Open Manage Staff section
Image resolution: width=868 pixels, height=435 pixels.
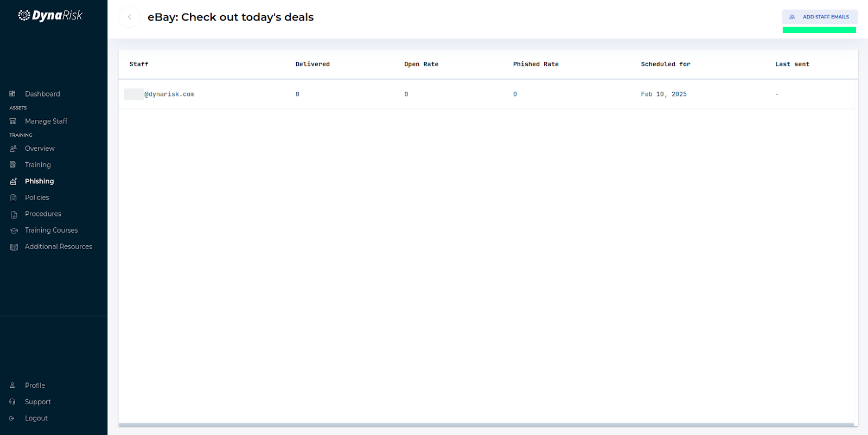pyautogui.click(x=46, y=121)
